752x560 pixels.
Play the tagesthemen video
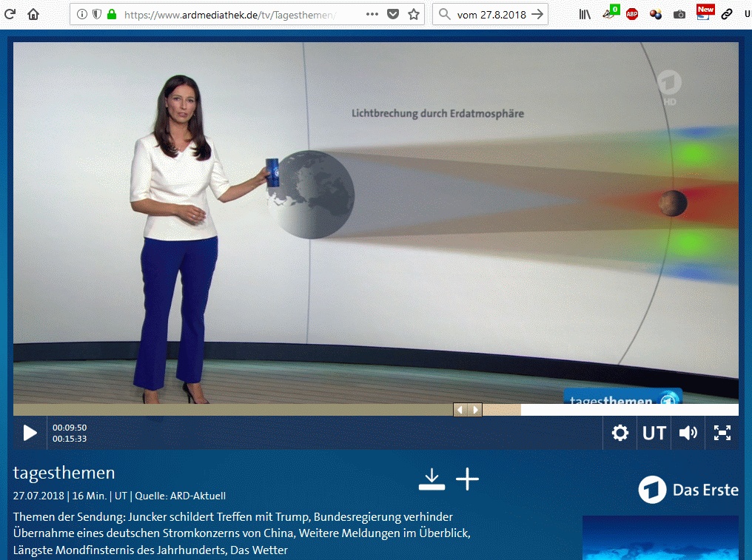point(30,433)
